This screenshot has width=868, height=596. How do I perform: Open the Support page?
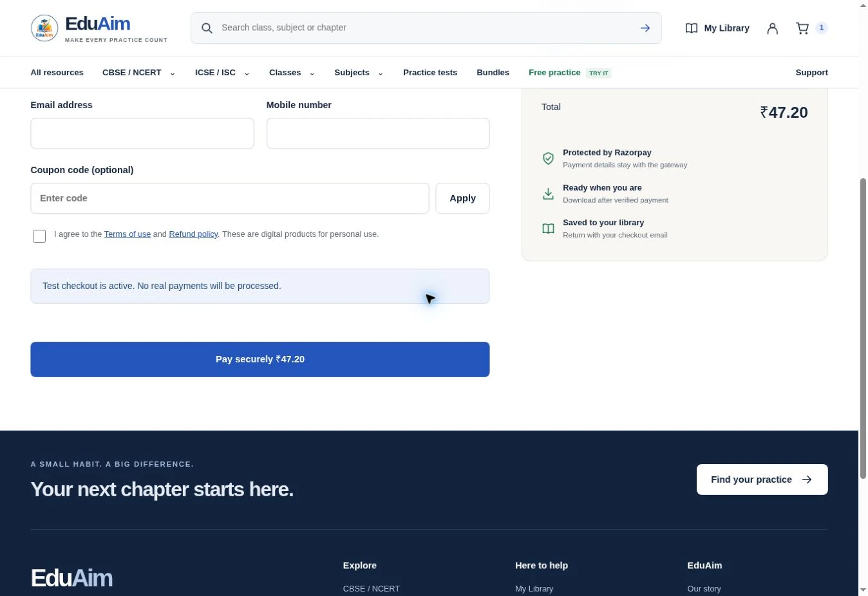pos(811,73)
